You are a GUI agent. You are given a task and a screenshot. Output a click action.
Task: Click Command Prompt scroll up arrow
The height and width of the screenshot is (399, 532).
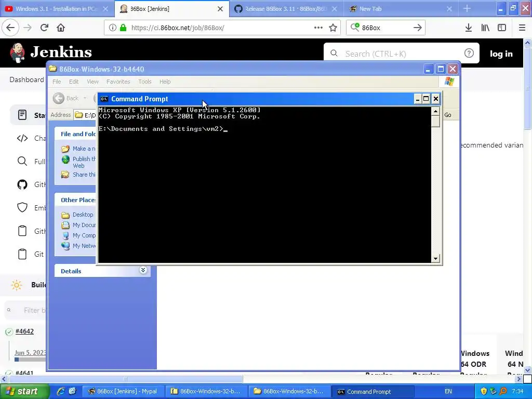[436, 111]
